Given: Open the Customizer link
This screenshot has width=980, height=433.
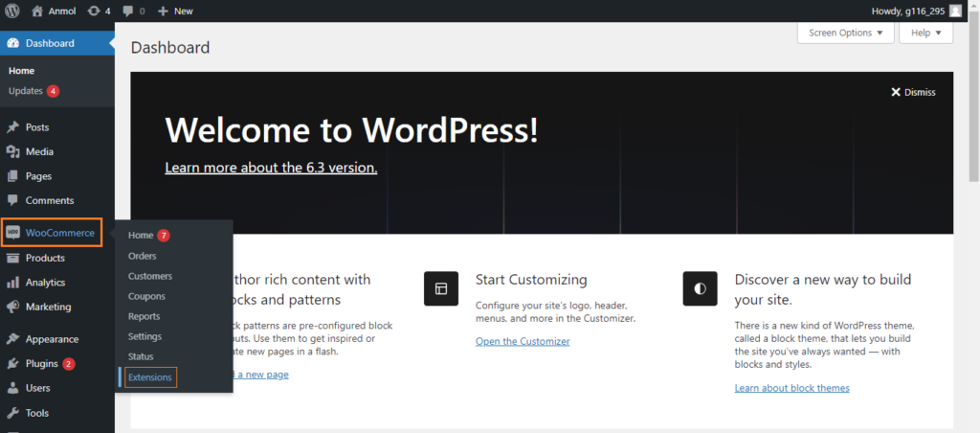Looking at the screenshot, I should [523, 341].
